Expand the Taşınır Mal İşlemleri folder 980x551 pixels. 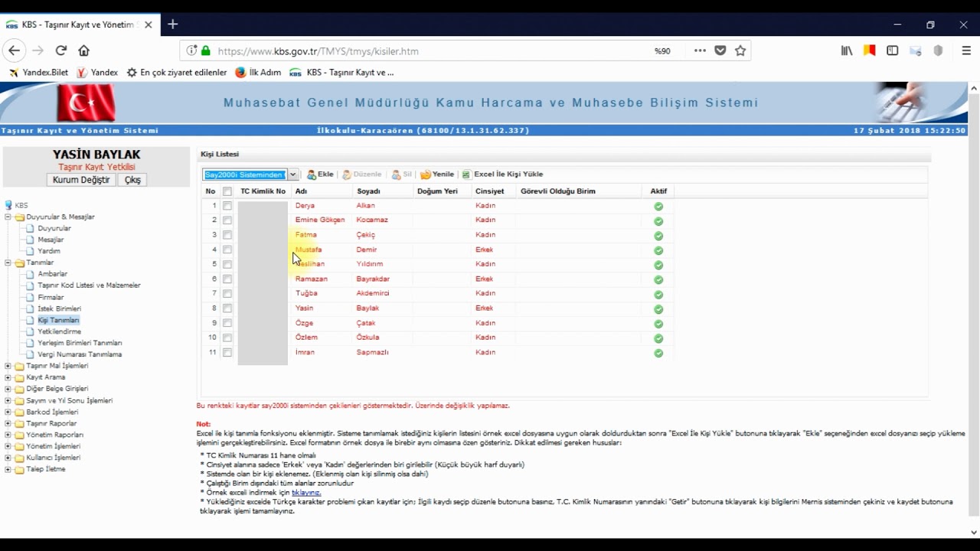[x=8, y=366]
